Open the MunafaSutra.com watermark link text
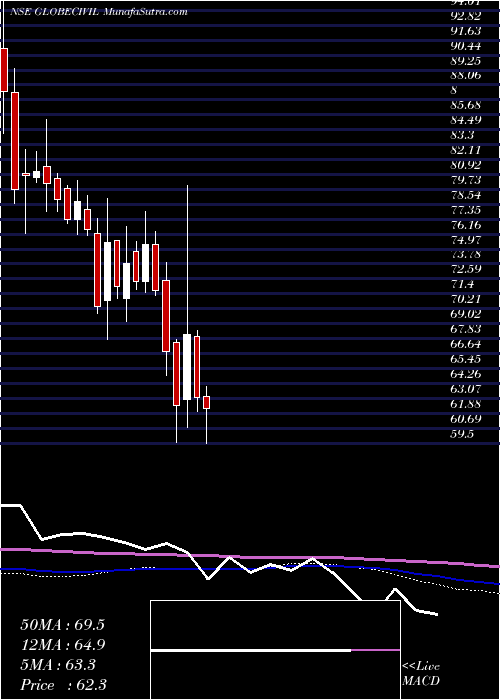The width and height of the screenshot is (500, 700). click(145, 12)
